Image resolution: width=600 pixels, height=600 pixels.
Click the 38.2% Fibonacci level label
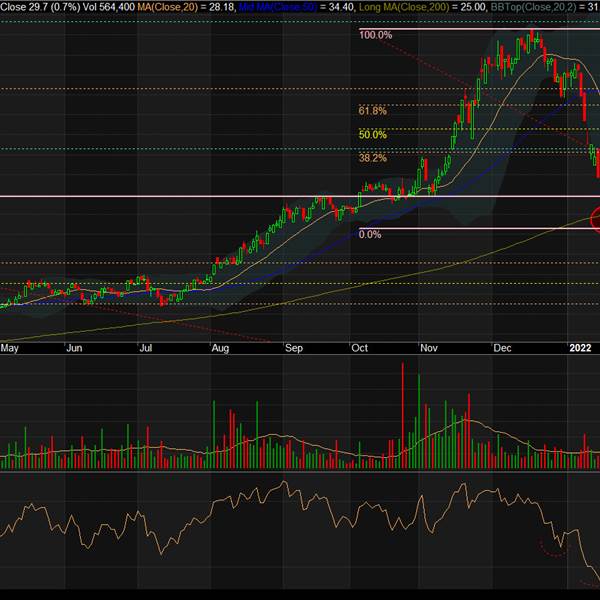pyautogui.click(x=372, y=158)
